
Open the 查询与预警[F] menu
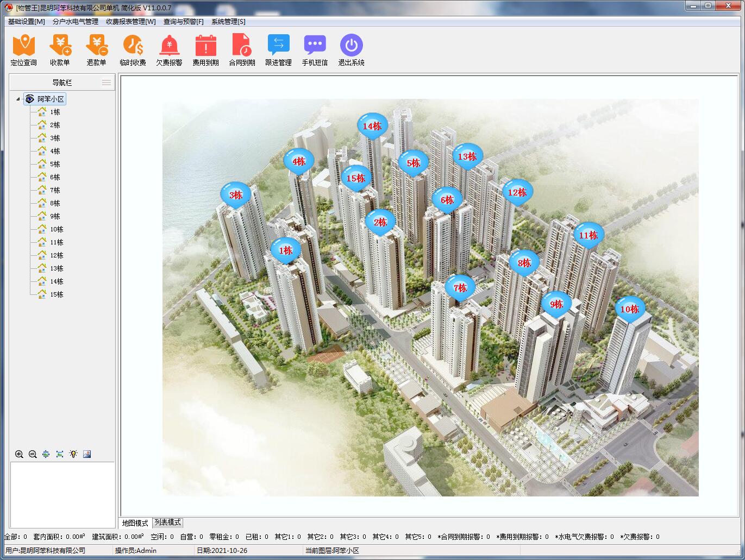pyautogui.click(x=183, y=22)
